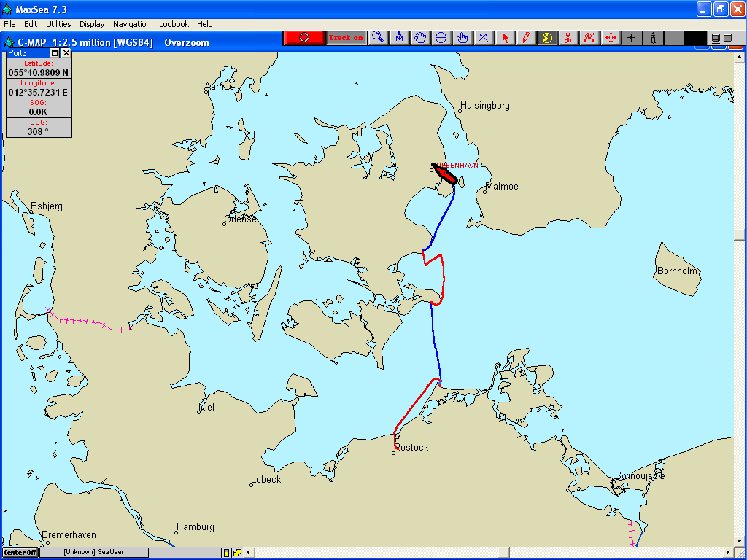
Task: Click the longitude value 012°35.7231 E
Action: tap(38, 93)
